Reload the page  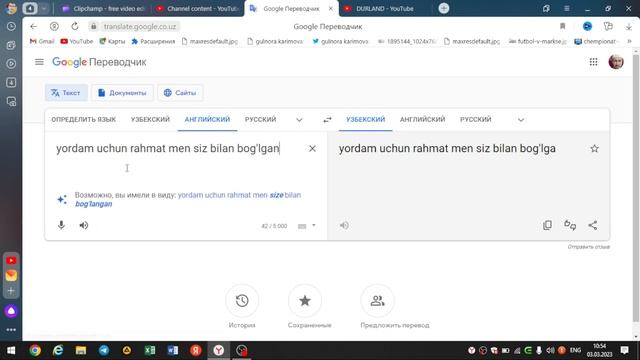pos(75,27)
